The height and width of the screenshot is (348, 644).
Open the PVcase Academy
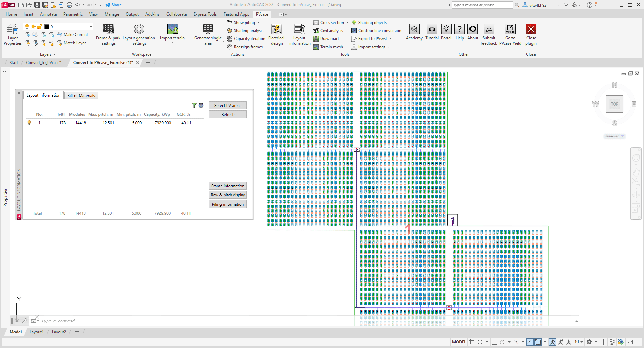click(x=414, y=32)
